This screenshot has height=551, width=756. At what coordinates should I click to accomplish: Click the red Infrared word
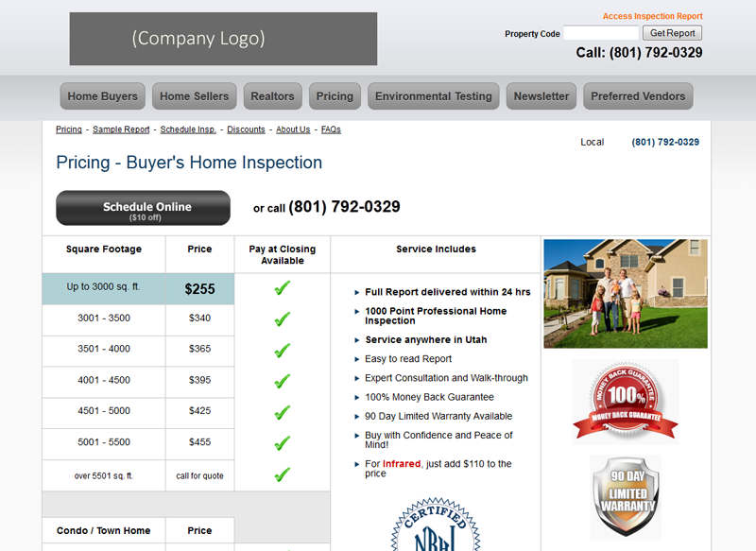(401, 464)
